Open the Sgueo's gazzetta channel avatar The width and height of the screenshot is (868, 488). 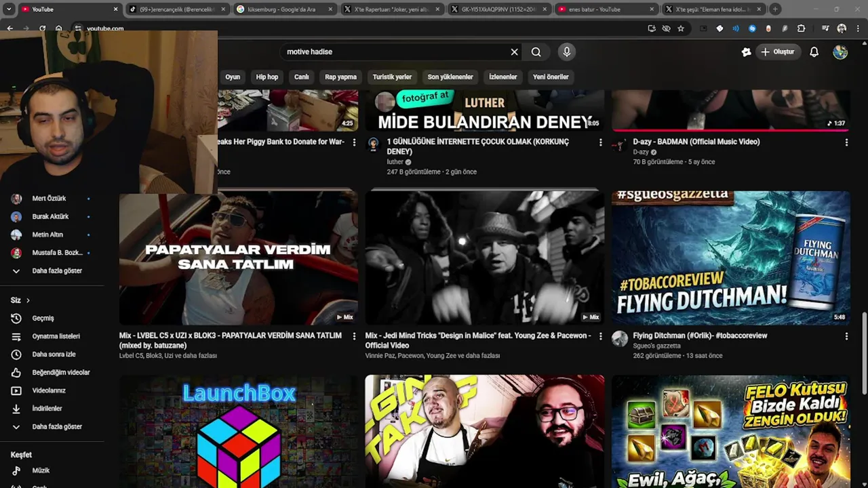click(620, 339)
